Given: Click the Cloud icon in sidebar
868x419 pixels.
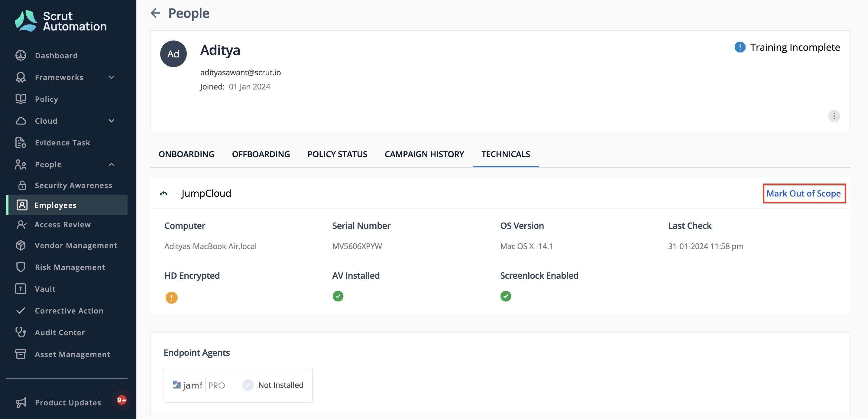Looking at the screenshot, I should pyautogui.click(x=21, y=121).
